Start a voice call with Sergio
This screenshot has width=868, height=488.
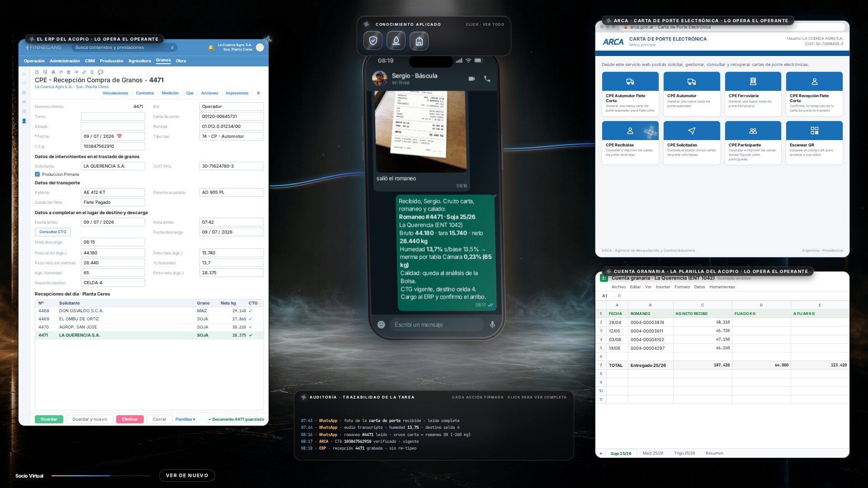(x=487, y=79)
